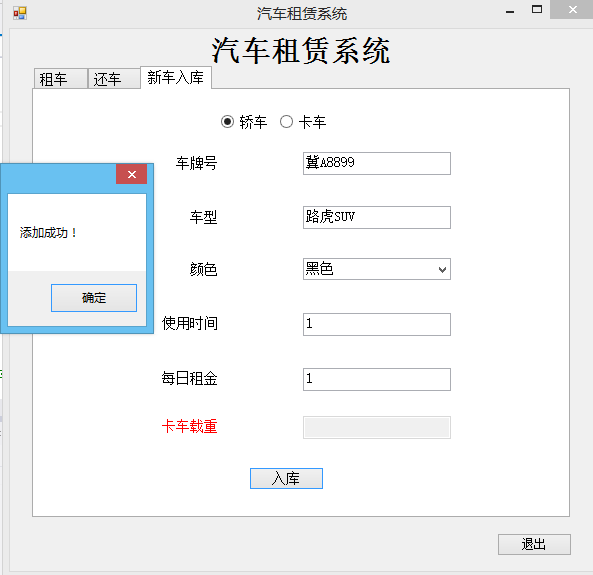Maximize the 汽车租赁系统 window

[537, 9]
